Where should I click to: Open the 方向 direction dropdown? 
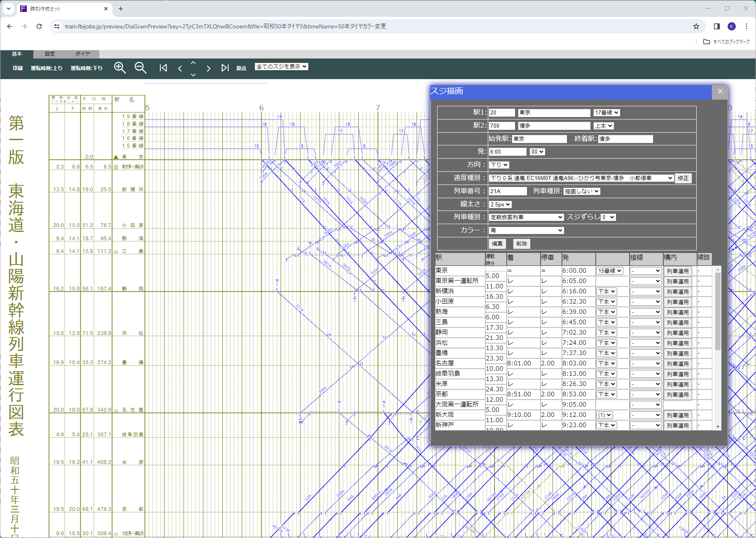tap(499, 165)
